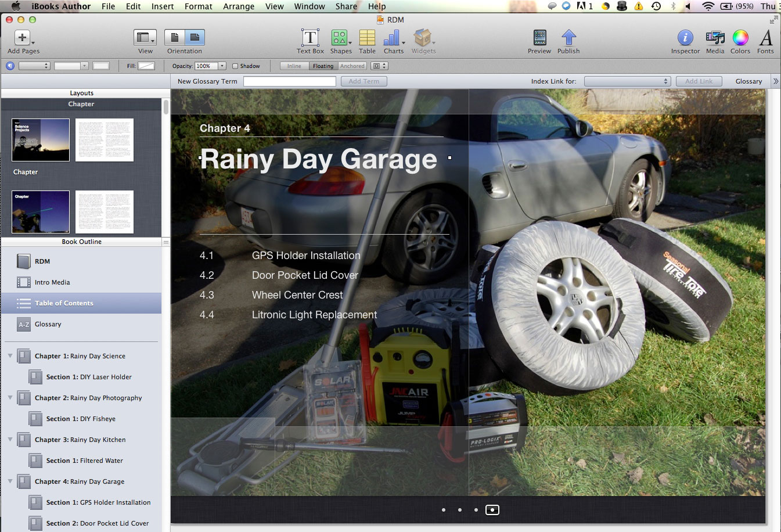Click the Glossary button in glossary bar
This screenshot has width=781, height=532.
pyautogui.click(x=748, y=81)
